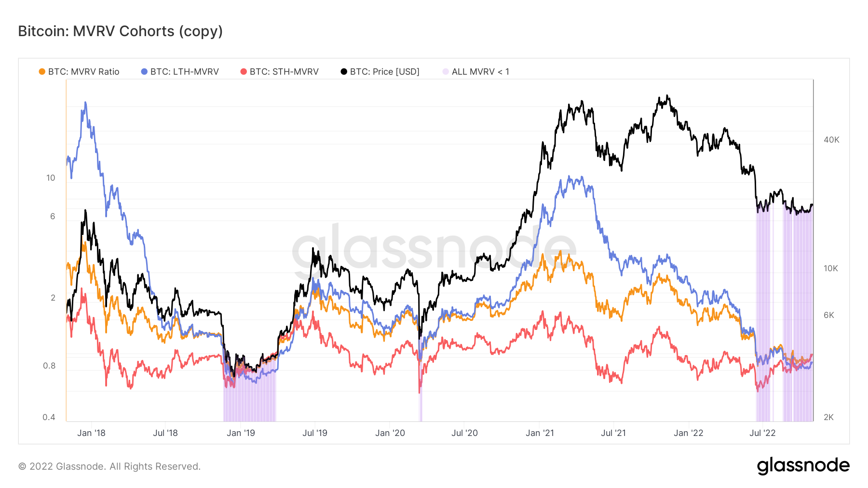Click the Jan '18 x-axis label
868x488 pixels.
point(91,433)
